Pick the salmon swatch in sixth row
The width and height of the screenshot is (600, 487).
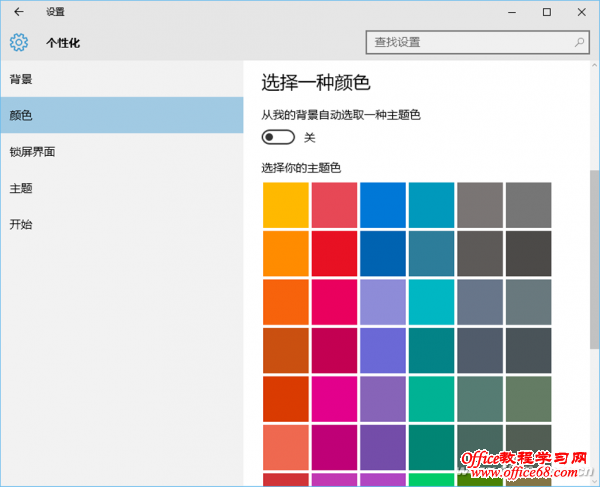click(x=286, y=448)
